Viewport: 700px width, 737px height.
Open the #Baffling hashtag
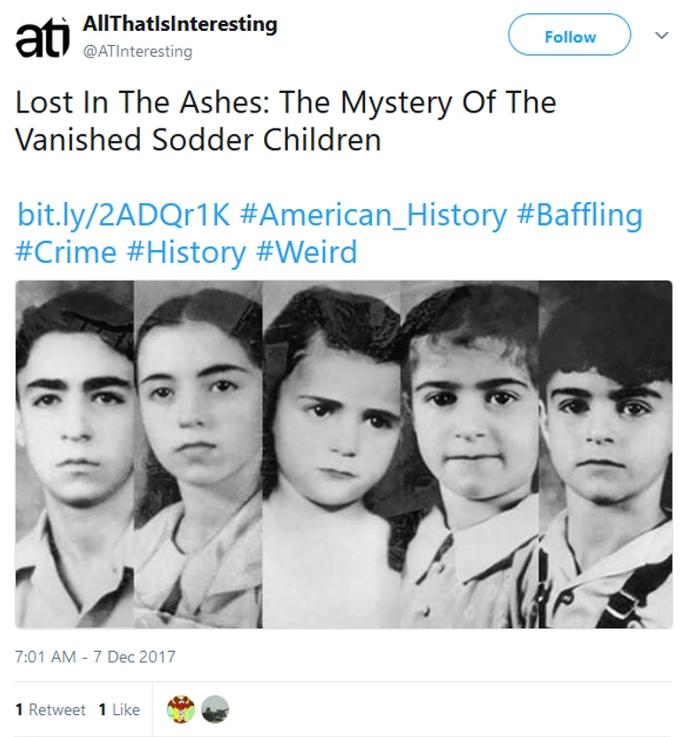pyautogui.click(x=578, y=215)
